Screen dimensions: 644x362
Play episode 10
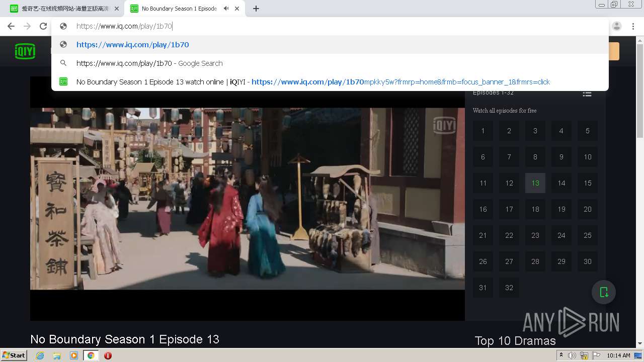tap(588, 157)
